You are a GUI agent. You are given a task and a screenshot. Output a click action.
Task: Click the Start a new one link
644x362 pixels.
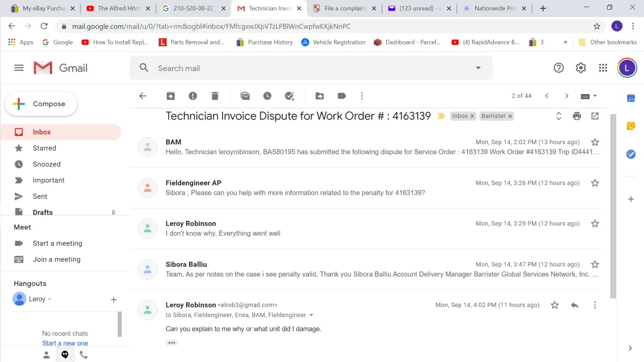(65, 343)
